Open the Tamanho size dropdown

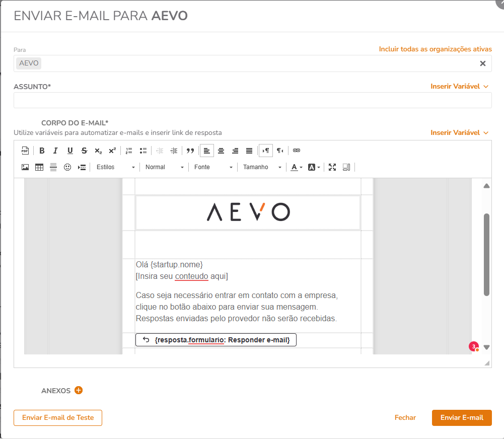(x=262, y=167)
